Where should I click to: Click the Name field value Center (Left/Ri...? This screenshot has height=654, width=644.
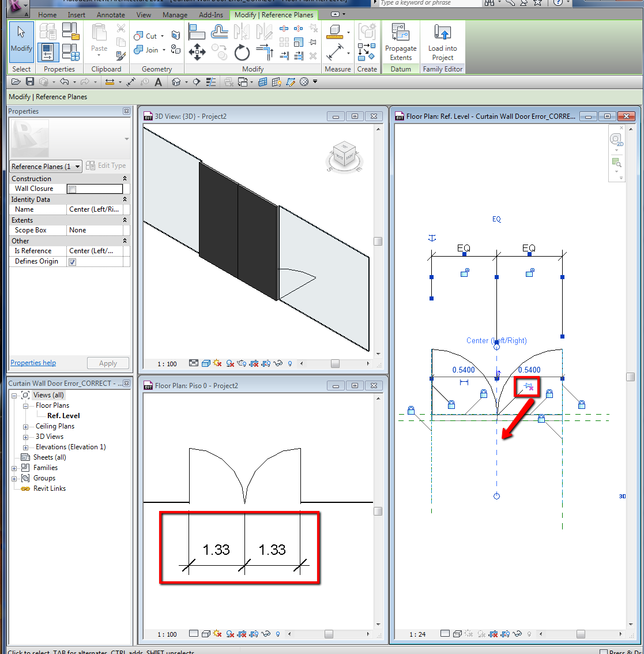click(95, 209)
